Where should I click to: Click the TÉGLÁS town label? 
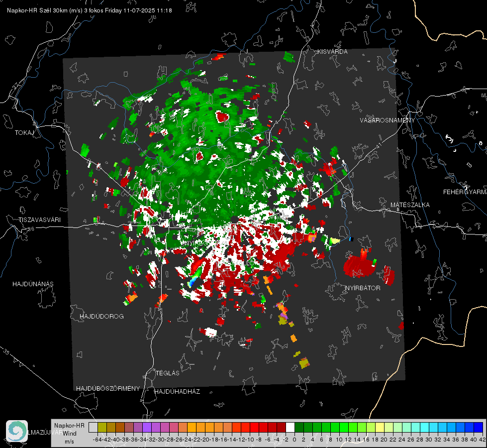tap(168, 373)
